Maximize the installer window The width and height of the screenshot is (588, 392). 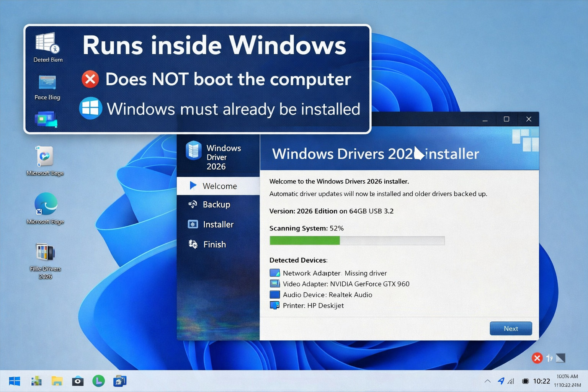(506, 119)
